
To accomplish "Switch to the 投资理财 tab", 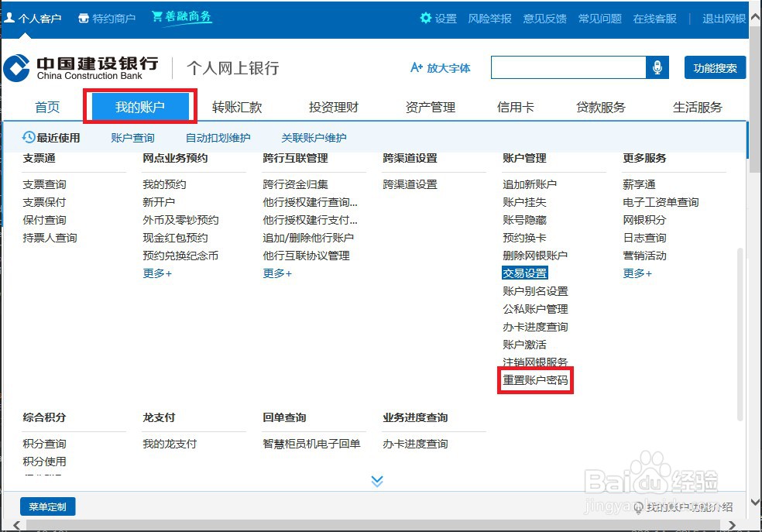I will 333,107.
